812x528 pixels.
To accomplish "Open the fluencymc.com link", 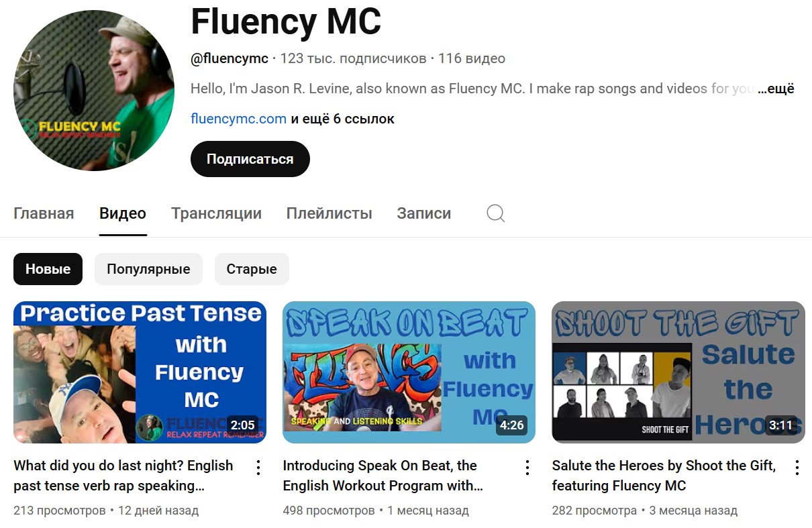I will pos(238,119).
